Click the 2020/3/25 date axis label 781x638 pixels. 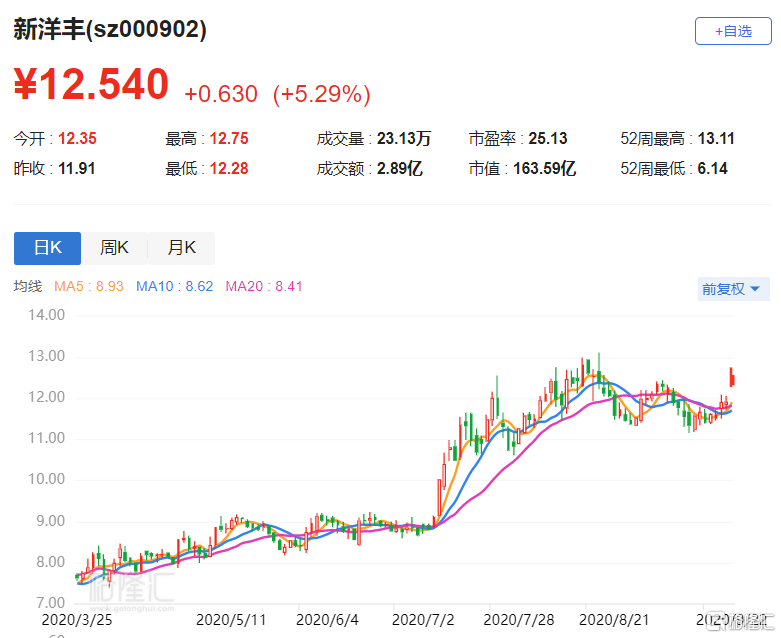[x=77, y=620]
